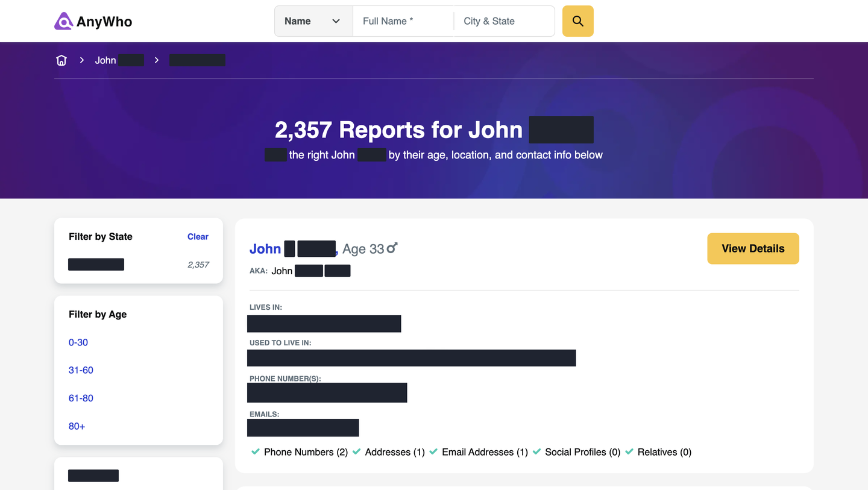Click the Full Name input field
The image size is (868, 490).
[x=403, y=21]
